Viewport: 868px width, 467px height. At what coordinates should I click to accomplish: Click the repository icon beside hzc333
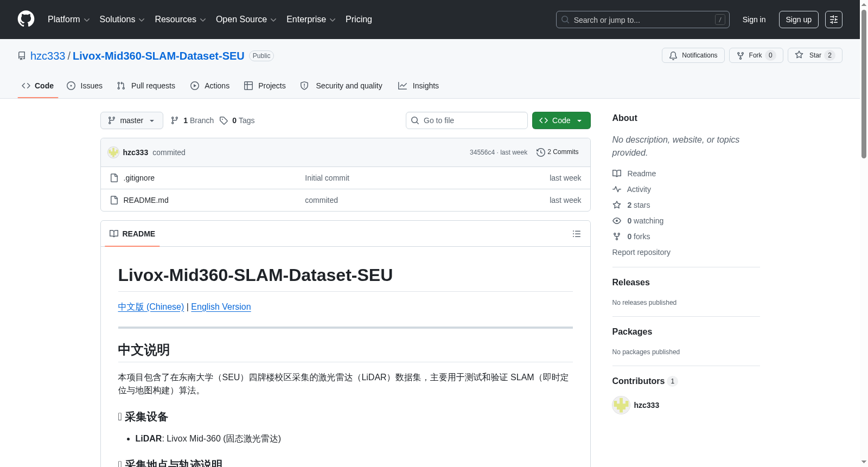[x=22, y=56]
